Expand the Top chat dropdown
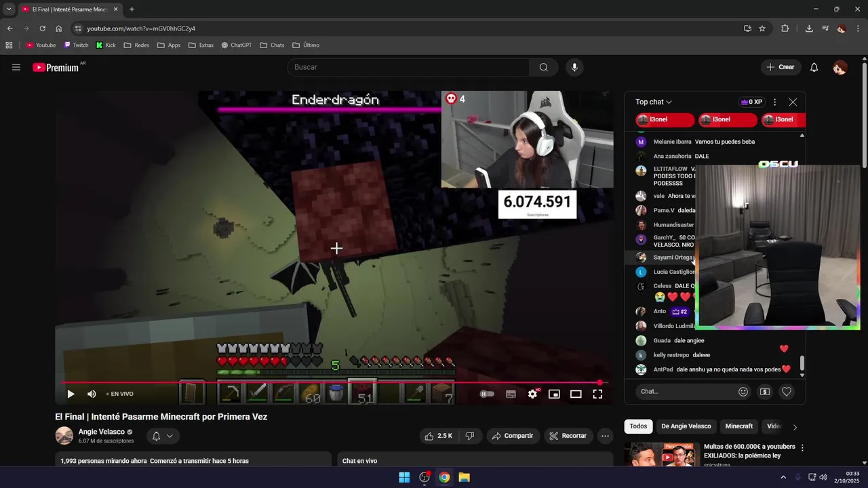 (x=654, y=102)
